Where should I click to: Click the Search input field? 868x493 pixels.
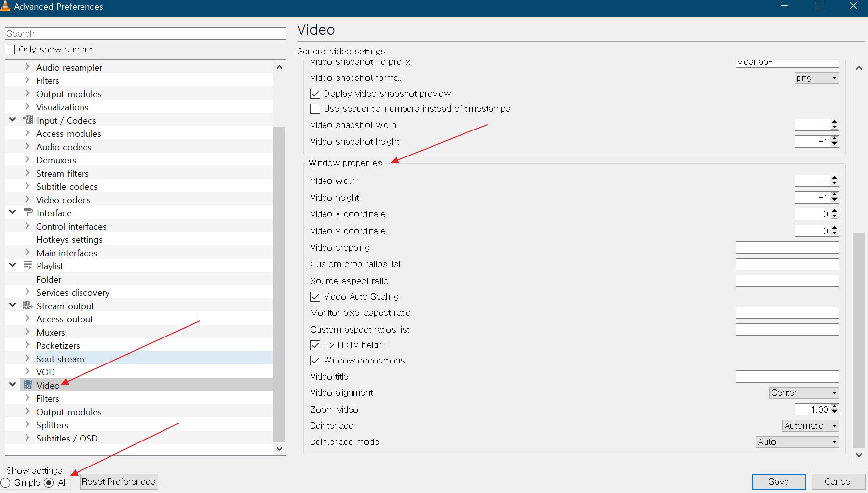click(x=145, y=34)
